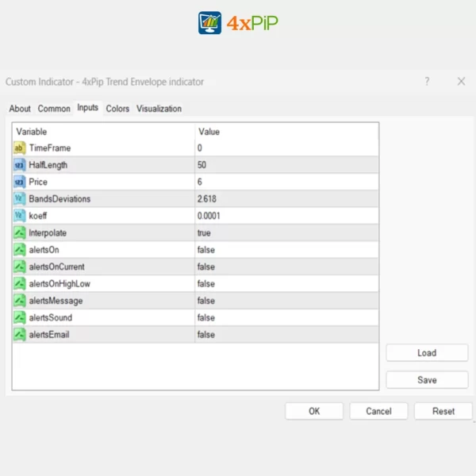Image resolution: width=476 pixels, height=476 pixels.
Task: Click the Interpolate boolean type icon
Action: tap(20, 233)
